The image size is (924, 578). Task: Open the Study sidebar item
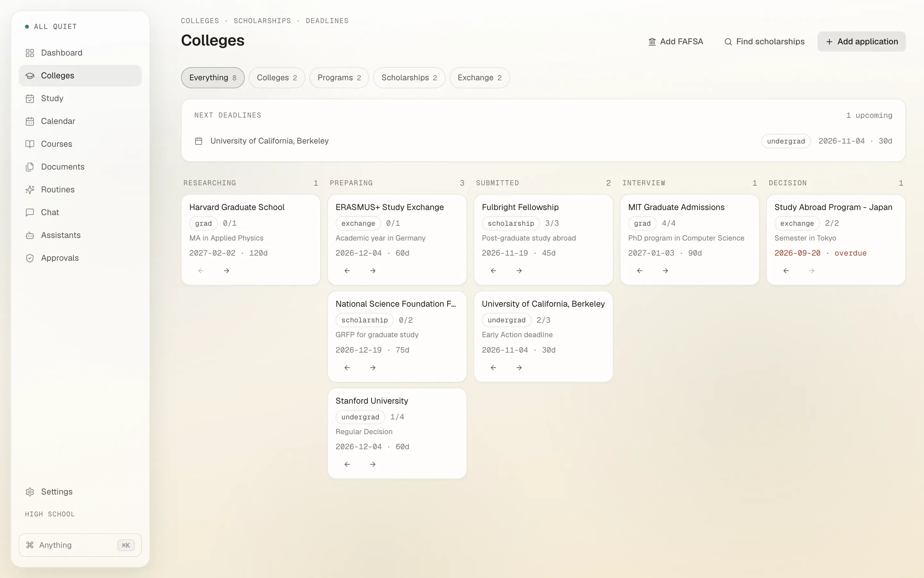click(80, 98)
